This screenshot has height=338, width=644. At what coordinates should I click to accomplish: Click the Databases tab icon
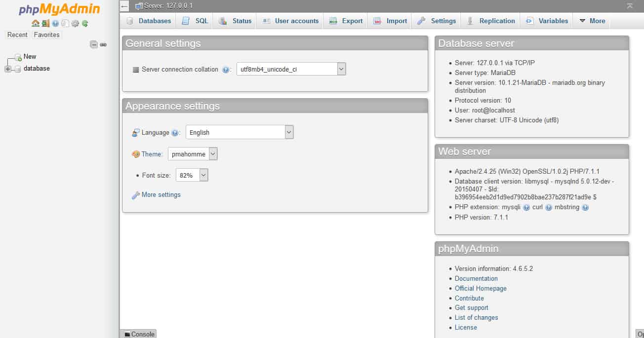[130, 21]
